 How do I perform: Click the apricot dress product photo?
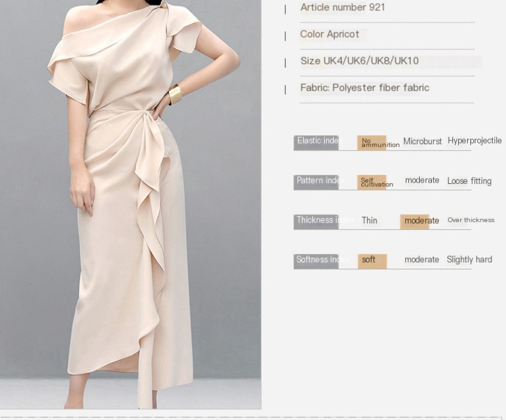130,204
